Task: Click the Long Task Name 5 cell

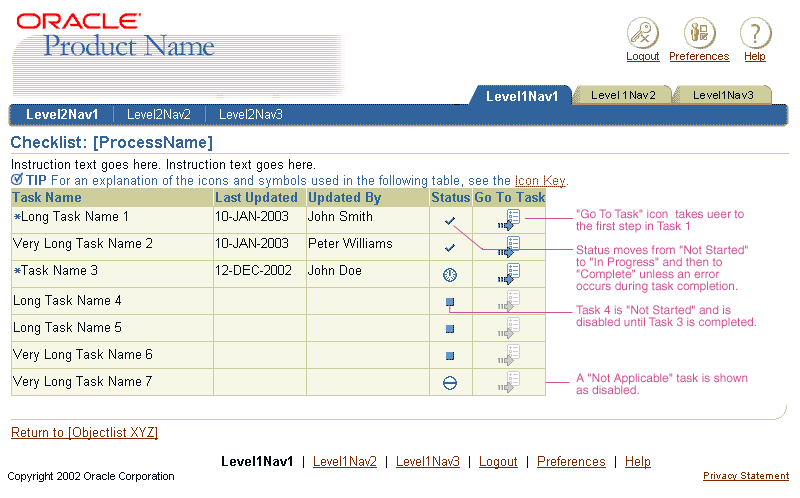Action: click(x=112, y=328)
